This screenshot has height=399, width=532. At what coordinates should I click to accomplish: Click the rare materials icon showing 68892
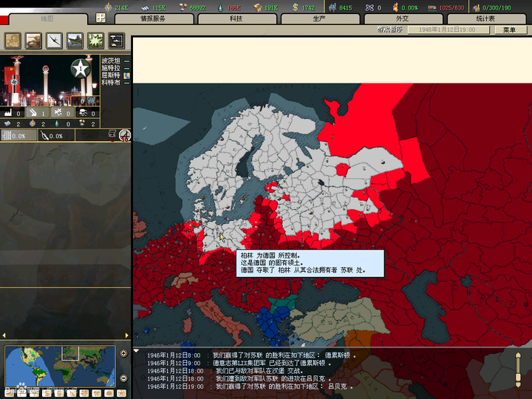pos(183,7)
